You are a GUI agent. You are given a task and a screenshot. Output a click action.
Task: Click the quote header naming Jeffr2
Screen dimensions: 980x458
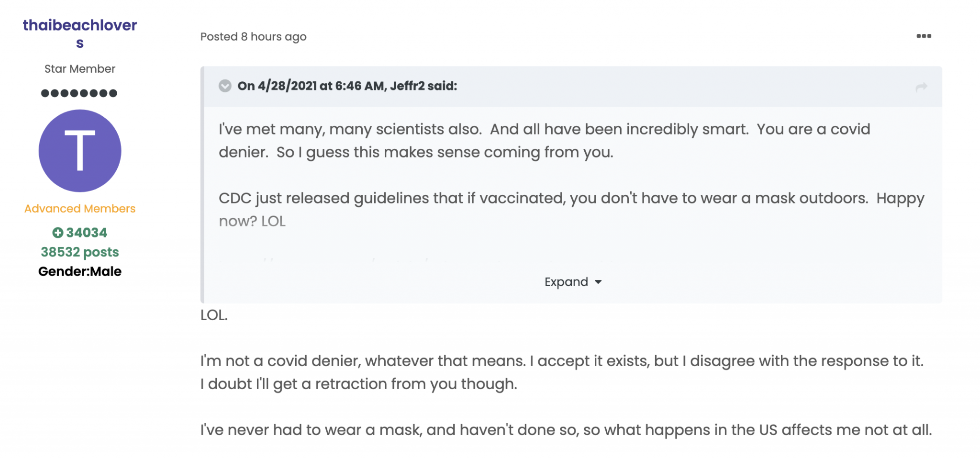coord(347,86)
